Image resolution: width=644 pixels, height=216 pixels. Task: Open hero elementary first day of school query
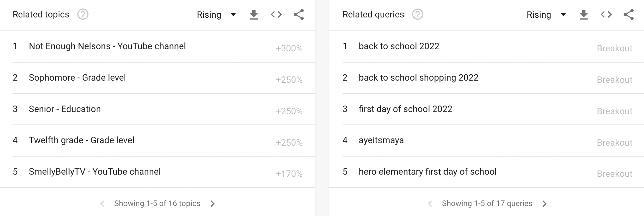427,172
